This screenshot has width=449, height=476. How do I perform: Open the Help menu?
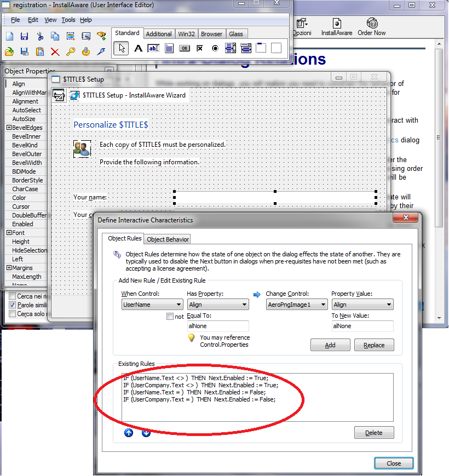[86, 20]
